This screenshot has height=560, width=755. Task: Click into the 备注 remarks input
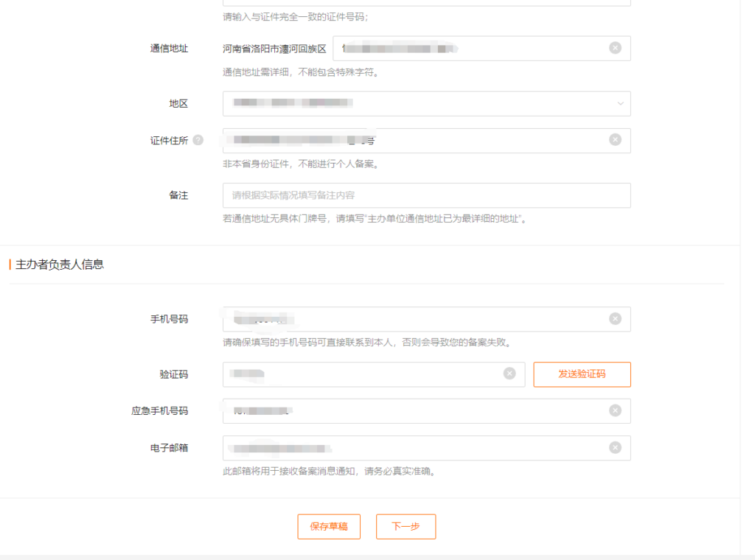(x=426, y=195)
